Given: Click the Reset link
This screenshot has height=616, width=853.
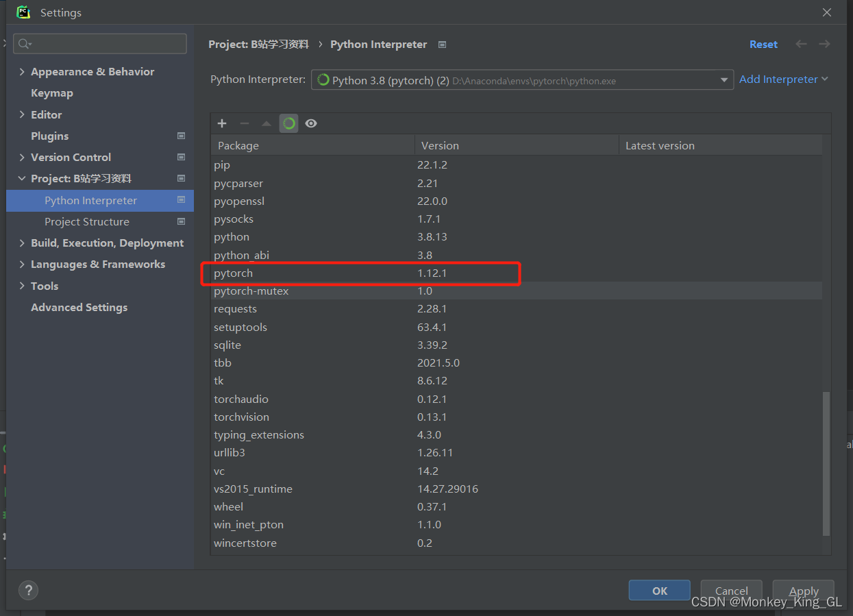Looking at the screenshot, I should 763,45.
